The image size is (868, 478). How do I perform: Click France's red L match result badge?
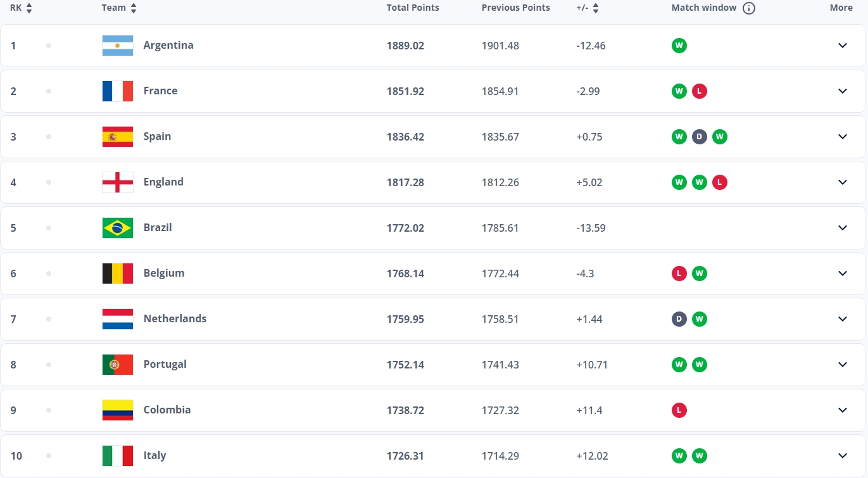[699, 91]
